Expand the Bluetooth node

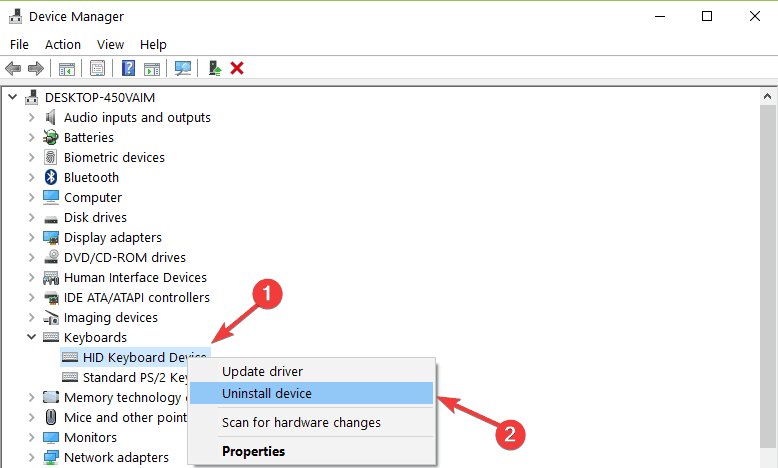pos(31,177)
